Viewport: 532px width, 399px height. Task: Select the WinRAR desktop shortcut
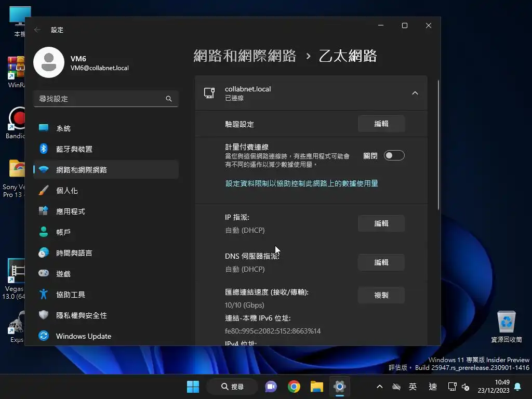pyautogui.click(x=16, y=72)
